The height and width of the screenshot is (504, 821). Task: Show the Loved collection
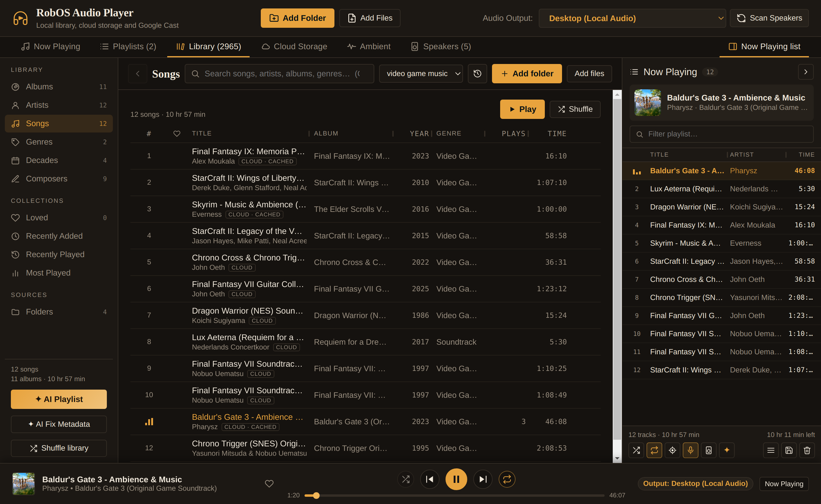tap(59, 218)
